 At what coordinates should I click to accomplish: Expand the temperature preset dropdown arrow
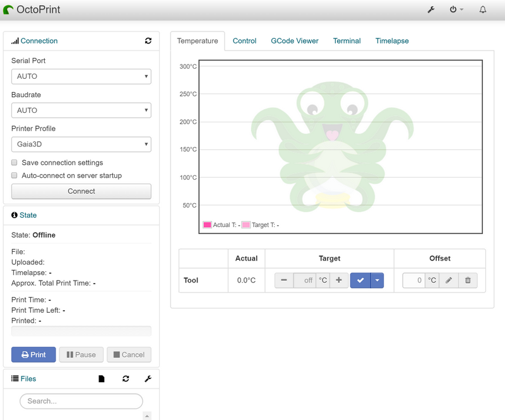[377, 281]
